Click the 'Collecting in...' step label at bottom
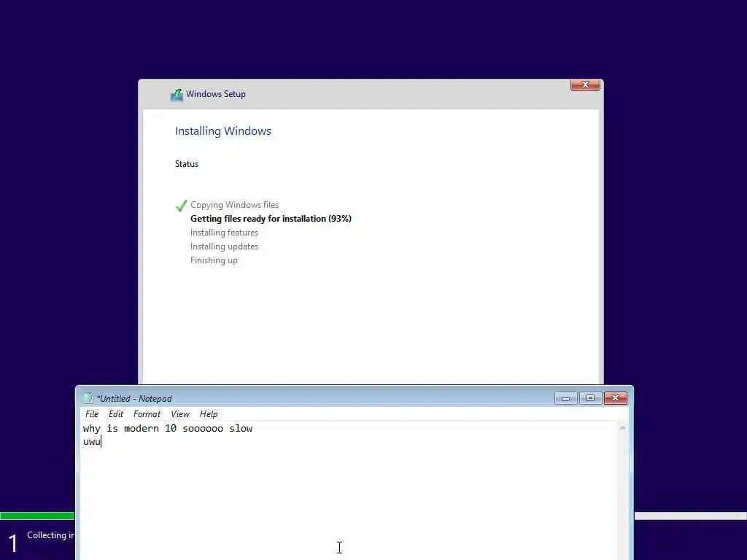 (x=50, y=535)
